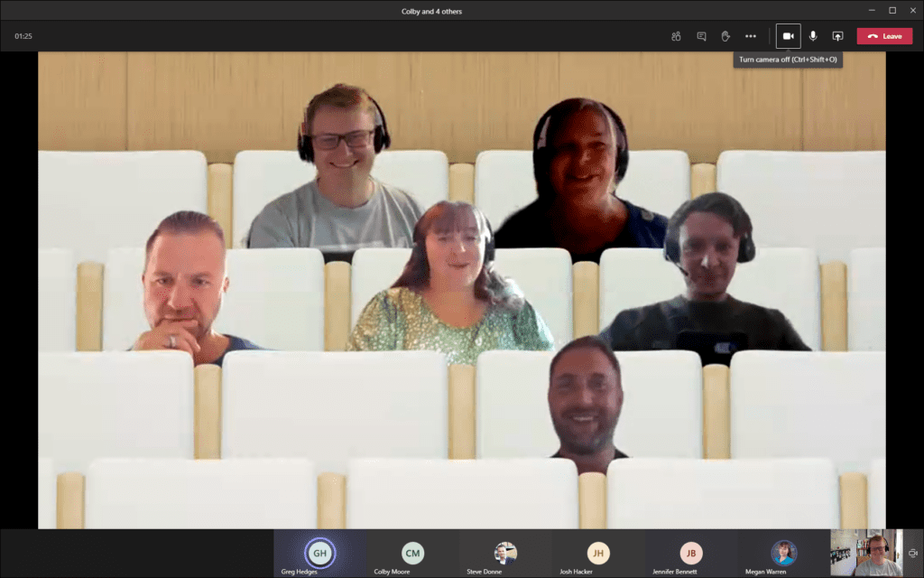Open the More actions ellipsis menu
Screen dimensions: 924x578
(x=750, y=36)
